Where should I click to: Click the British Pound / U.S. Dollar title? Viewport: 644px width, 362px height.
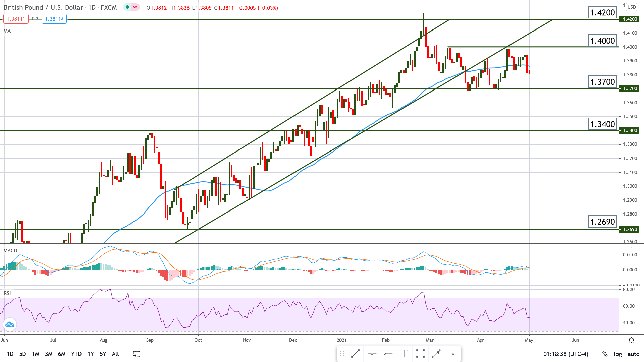(43, 7)
